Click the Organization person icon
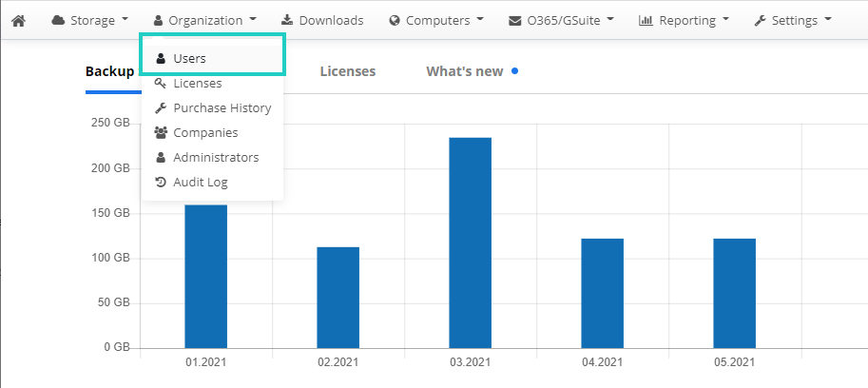Viewport: 868px width, 388px height. click(159, 21)
